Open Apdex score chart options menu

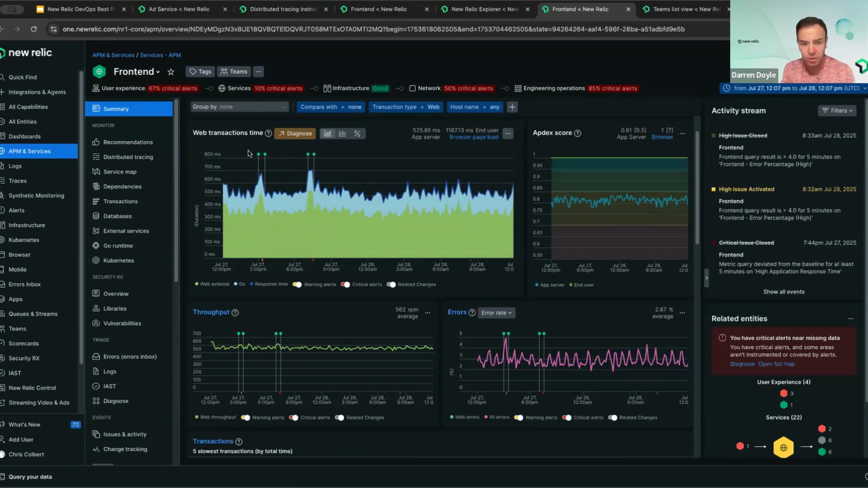(683, 134)
